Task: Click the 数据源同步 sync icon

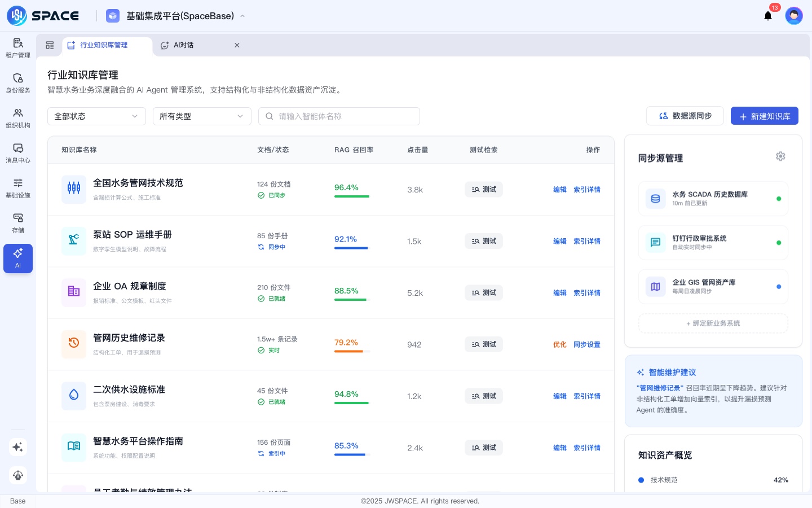Action: click(x=664, y=116)
